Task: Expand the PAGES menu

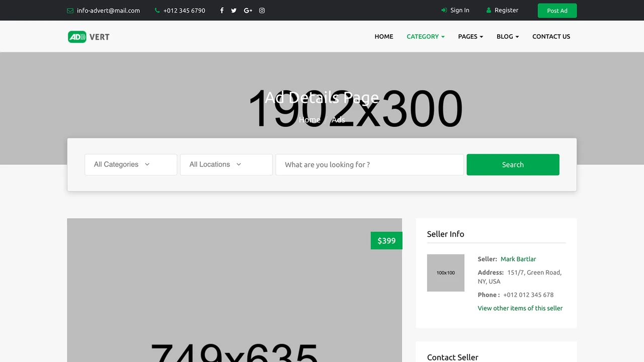Action: 470,37
